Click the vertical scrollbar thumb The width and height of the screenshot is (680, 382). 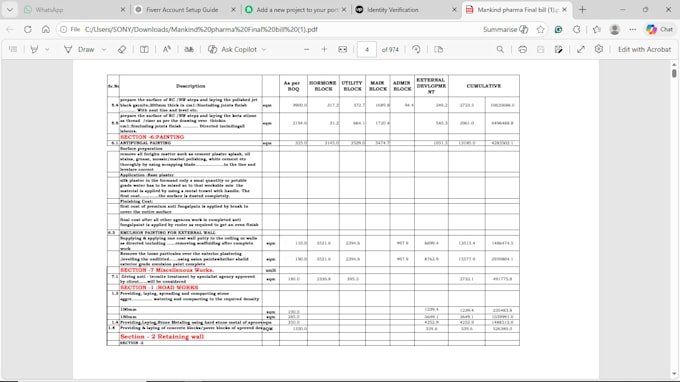click(x=674, y=73)
